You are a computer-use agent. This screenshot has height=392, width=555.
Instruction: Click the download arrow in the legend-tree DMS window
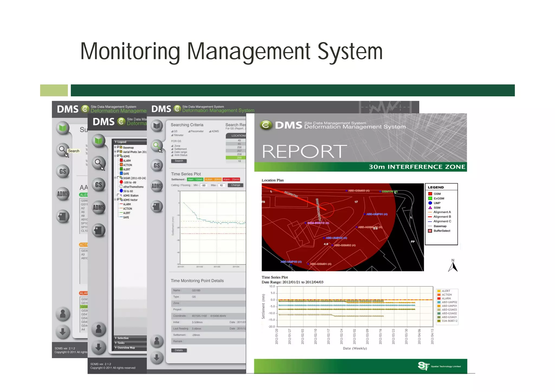click(x=98, y=347)
